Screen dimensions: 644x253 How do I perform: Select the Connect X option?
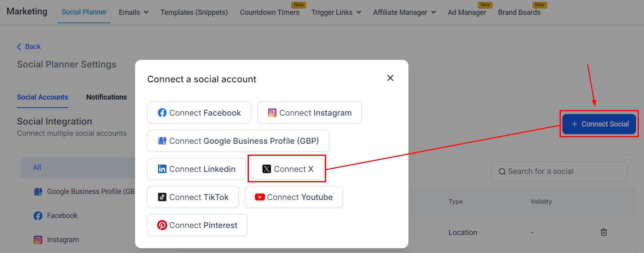click(x=287, y=169)
